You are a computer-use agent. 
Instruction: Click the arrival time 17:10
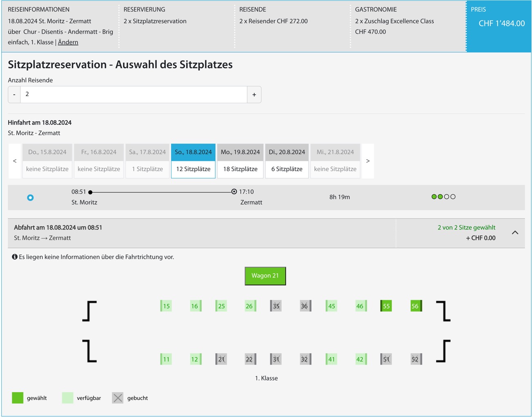pos(246,192)
